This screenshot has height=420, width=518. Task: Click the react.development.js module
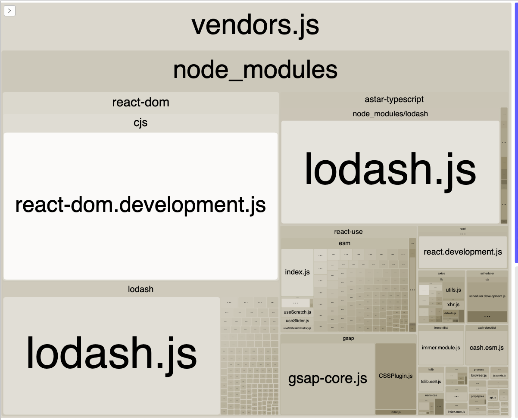(x=463, y=252)
